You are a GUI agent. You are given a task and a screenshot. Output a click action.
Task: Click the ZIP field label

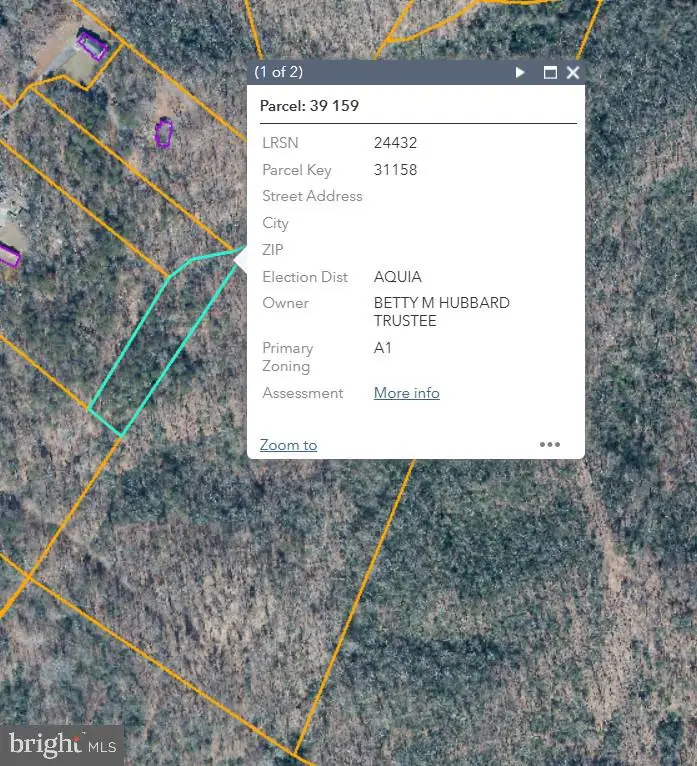(273, 250)
